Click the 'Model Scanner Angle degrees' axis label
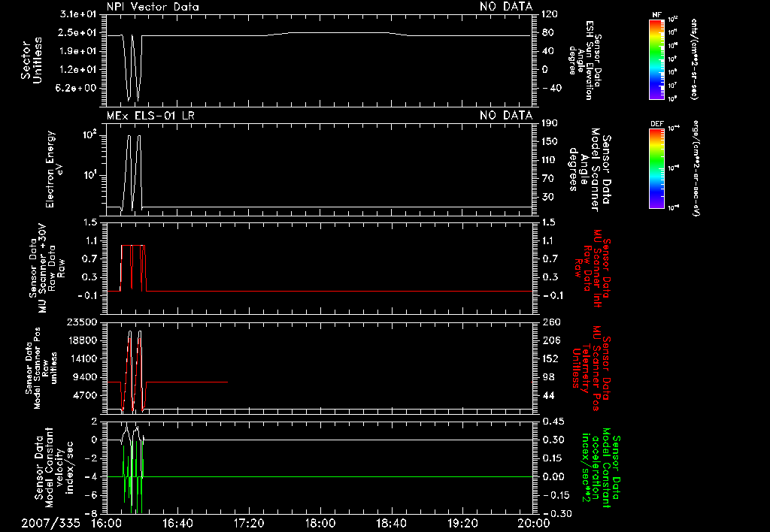 click(590, 170)
